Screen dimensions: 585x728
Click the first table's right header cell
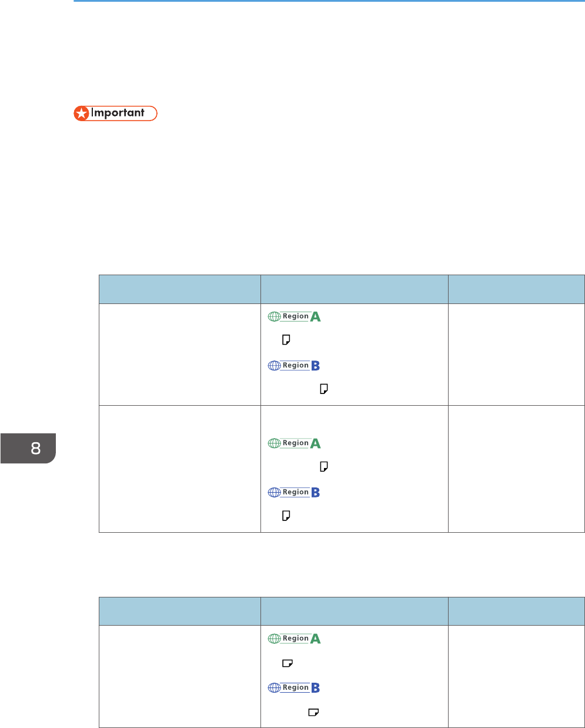[516, 289]
